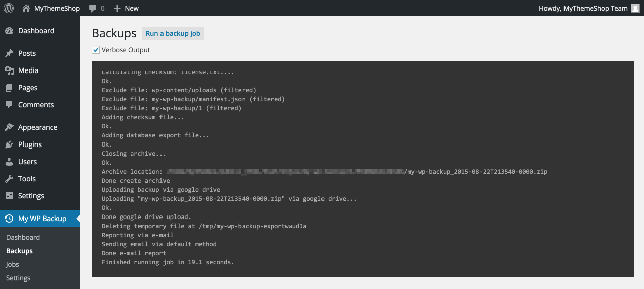This screenshot has width=644, height=289.
Task: Click the Media library icon
Action: (x=9, y=70)
